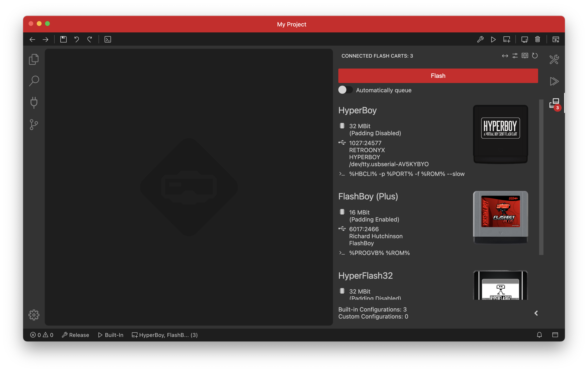The image size is (588, 372).
Task: Select the Release build mode status item
Action: click(x=75, y=335)
